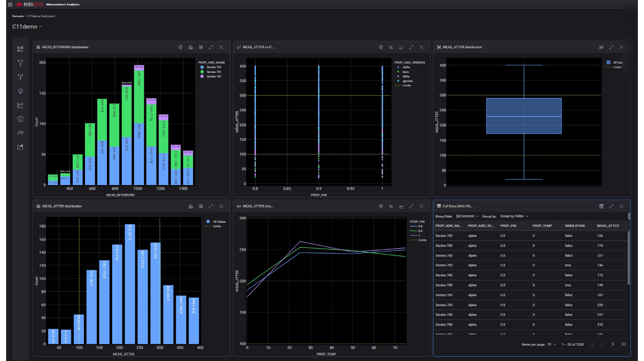Open the filter funnel tool in sidebar
Screen dimensions: 644x361
tap(20, 63)
